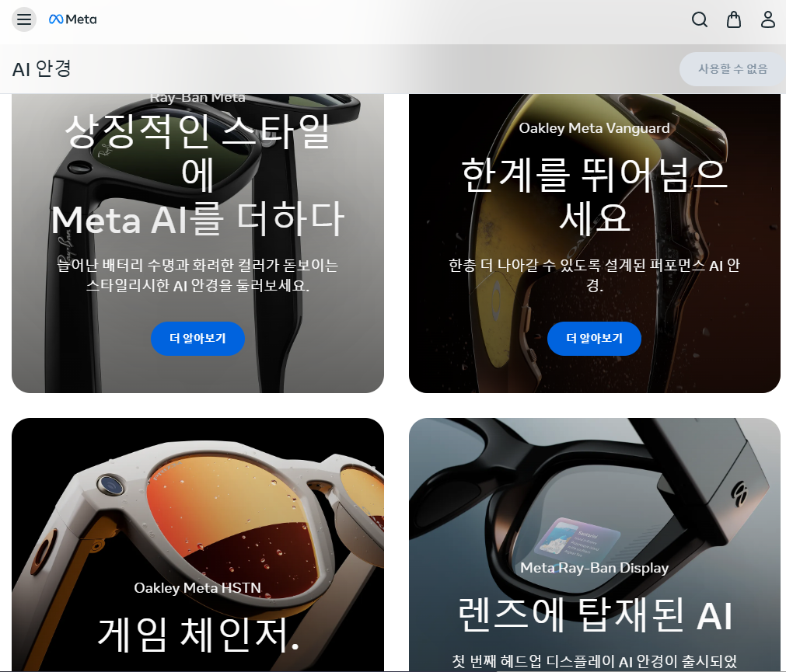
Task: Open the search magnifier icon
Action: coord(699,19)
